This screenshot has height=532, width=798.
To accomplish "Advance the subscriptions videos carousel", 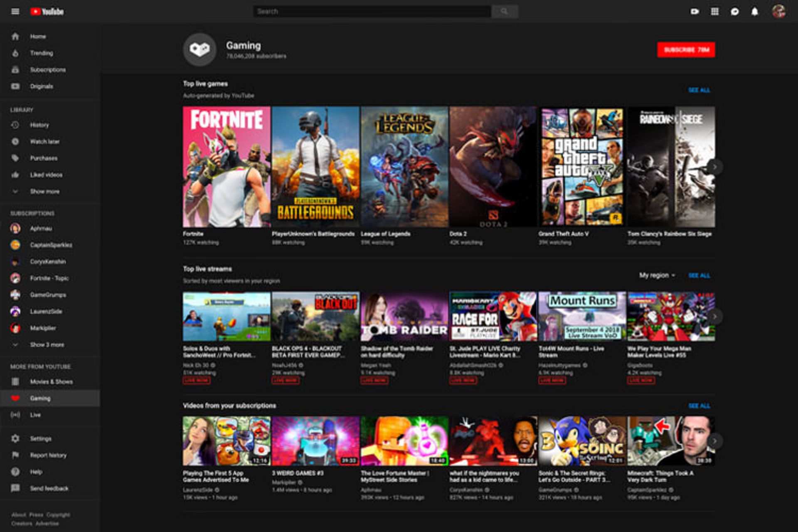I will 714,441.
